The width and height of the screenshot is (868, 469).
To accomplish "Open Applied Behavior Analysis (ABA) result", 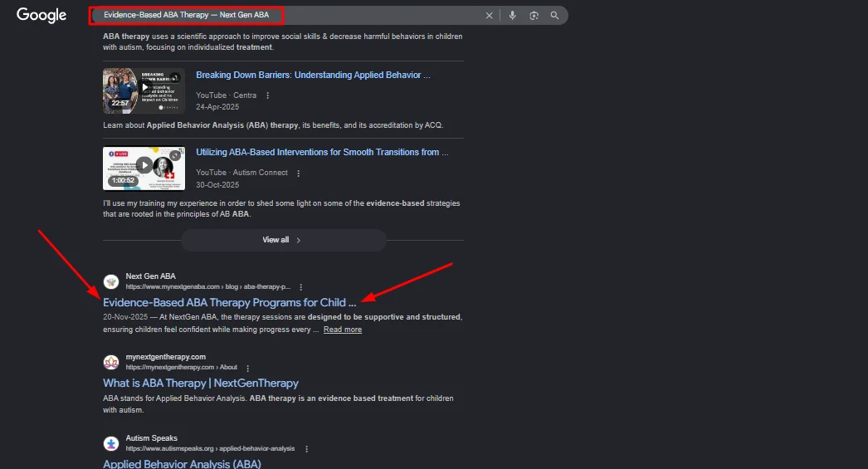I will 182,463.
